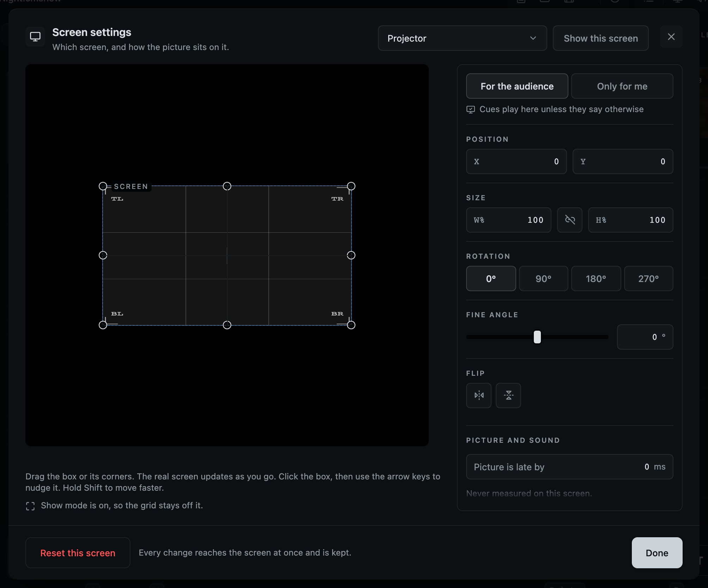Toggle the width-height link icon
Screen dimensions: 708x588
click(569, 220)
